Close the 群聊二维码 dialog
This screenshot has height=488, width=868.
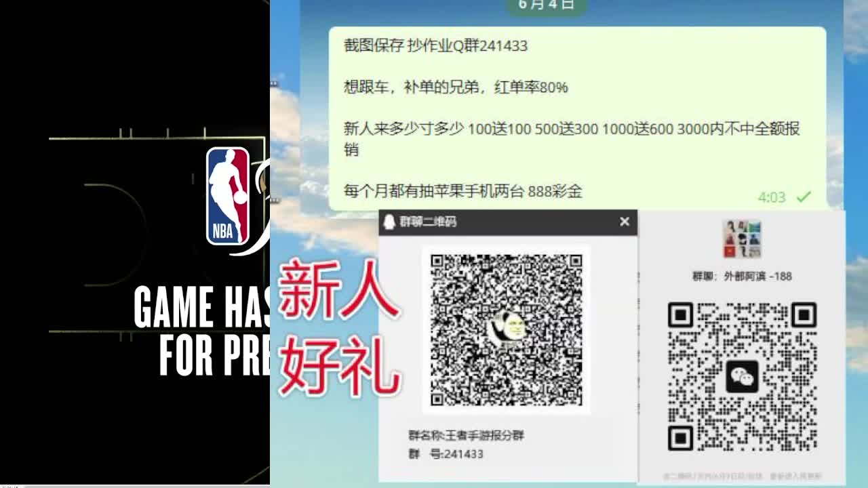(x=625, y=222)
